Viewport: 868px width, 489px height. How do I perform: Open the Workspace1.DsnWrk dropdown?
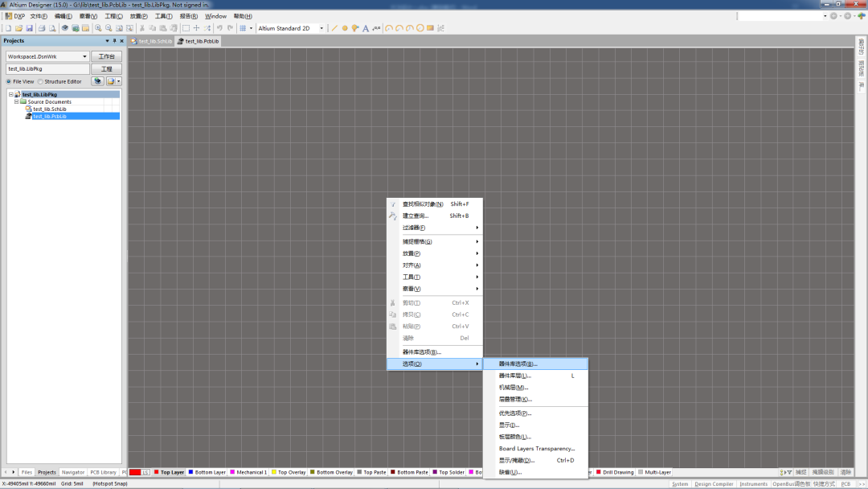tap(84, 56)
